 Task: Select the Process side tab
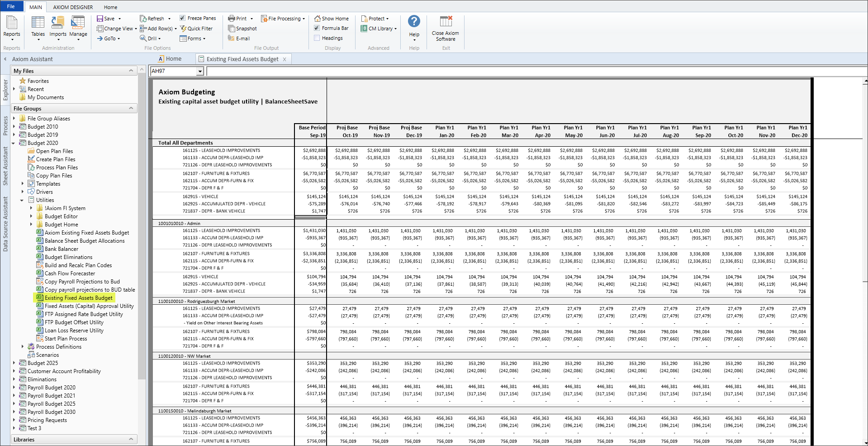(5, 126)
